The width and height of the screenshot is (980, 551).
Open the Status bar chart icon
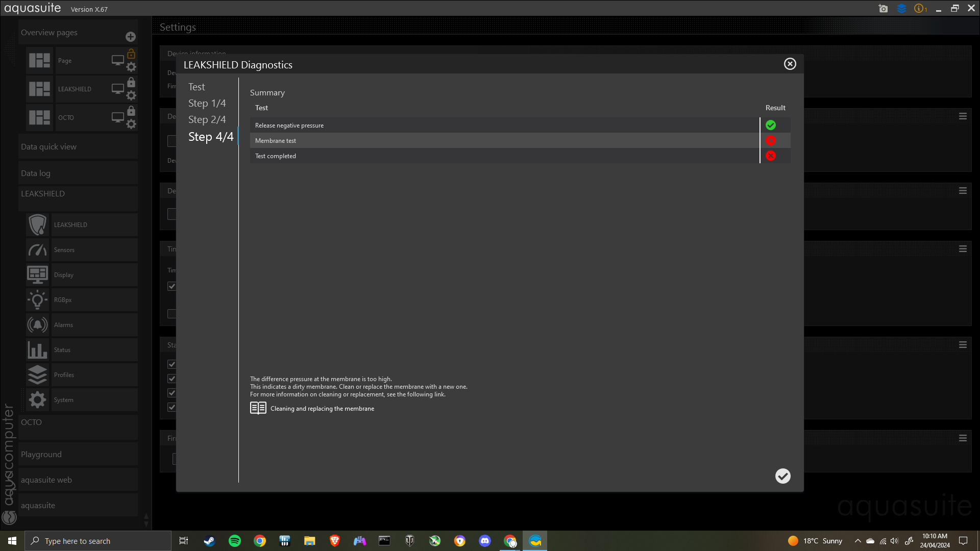(x=37, y=350)
